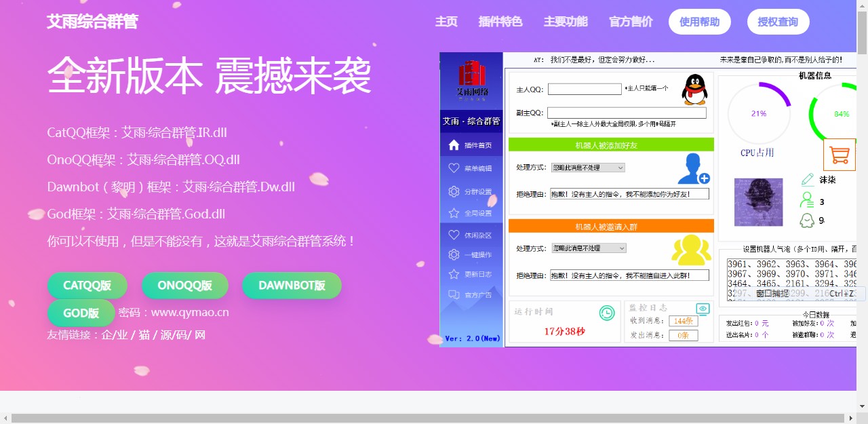Screen dimensions: 868x424
Task: Select 菜单编辑 in the plugin sidebar
Action: coord(478,169)
